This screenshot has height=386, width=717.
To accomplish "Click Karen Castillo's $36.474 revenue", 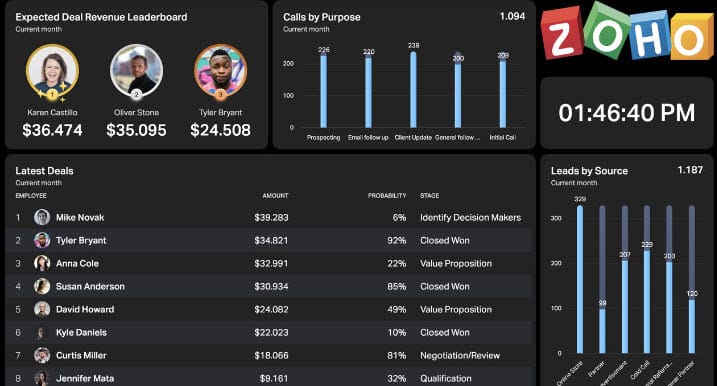I will [52, 130].
